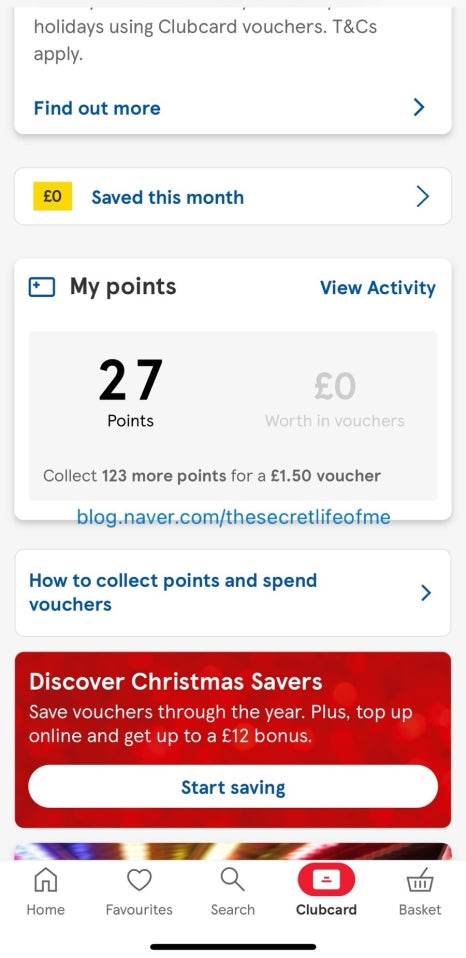Image resolution: width=466 pixels, height=958 pixels.
Task: Expand How to collect points chevron
Action: tap(426, 593)
